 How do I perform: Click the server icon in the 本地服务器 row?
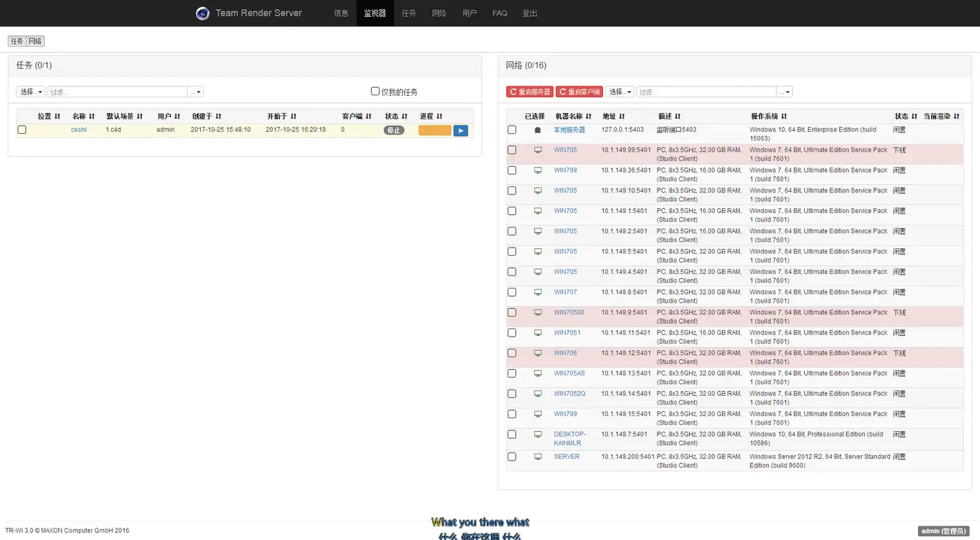[538, 130]
